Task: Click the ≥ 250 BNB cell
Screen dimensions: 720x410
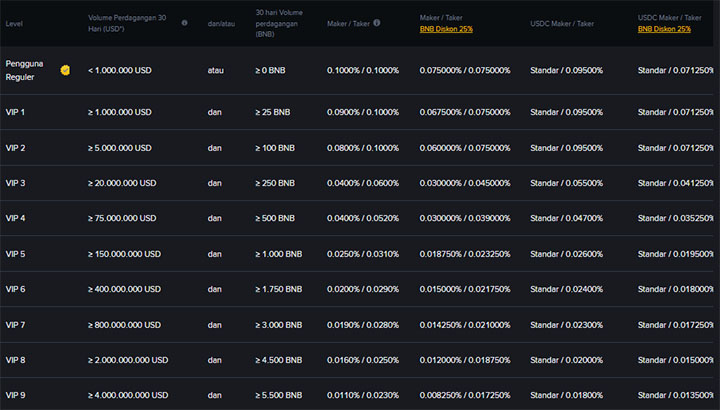Action: pyautogui.click(x=275, y=183)
